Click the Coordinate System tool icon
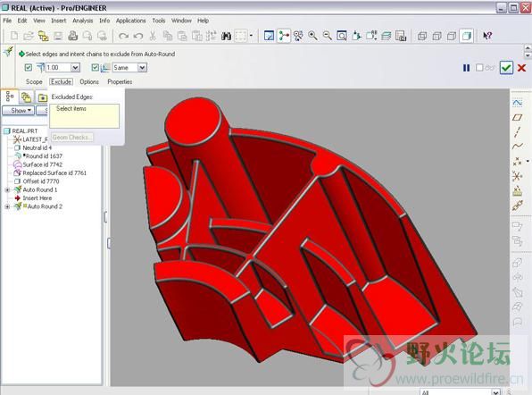The image size is (532, 395). click(x=518, y=176)
